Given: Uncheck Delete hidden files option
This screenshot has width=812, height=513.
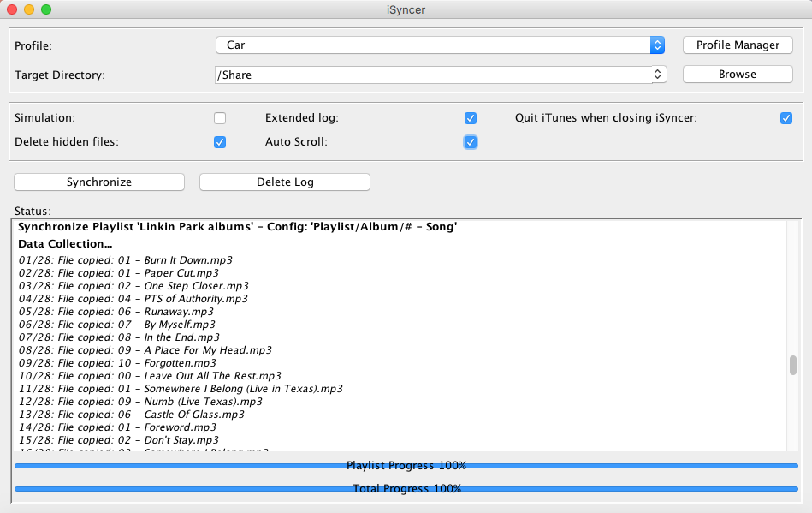Looking at the screenshot, I should 220,142.
